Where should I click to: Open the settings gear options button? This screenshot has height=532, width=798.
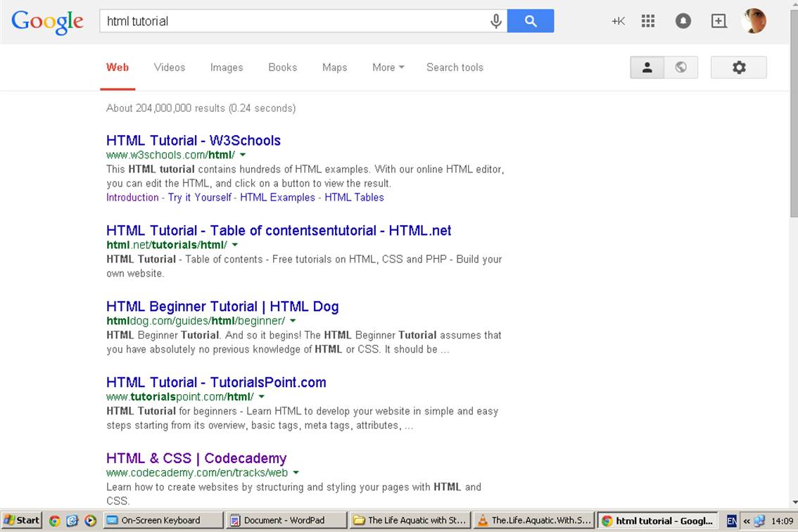738,67
